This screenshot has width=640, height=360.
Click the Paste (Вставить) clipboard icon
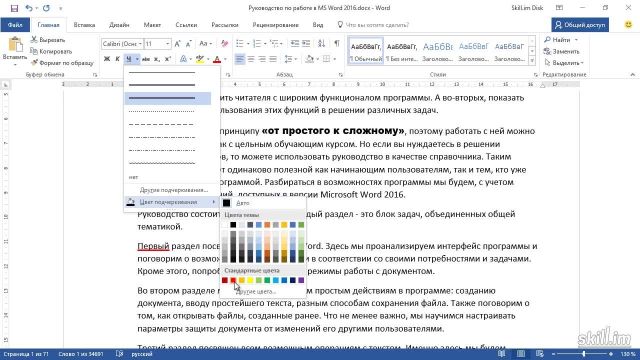pyautogui.click(x=15, y=45)
